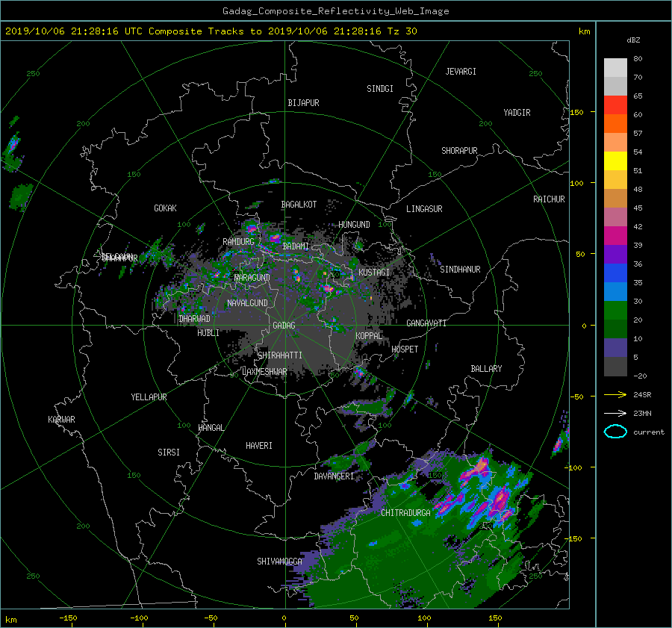Pick the red 60 dBZ color swatch

(615, 105)
